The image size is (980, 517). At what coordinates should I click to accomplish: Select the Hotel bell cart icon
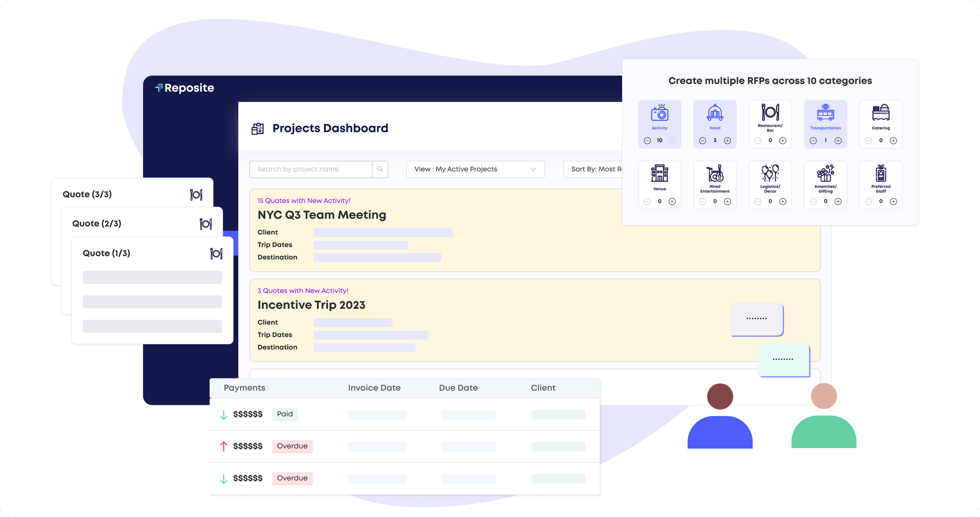click(715, 113)
